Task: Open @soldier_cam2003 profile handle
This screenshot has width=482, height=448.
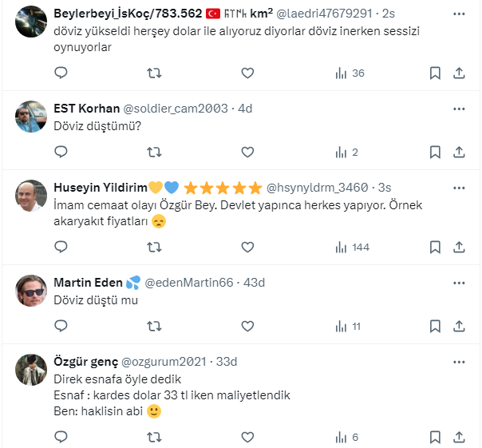Action: (176, 108)
